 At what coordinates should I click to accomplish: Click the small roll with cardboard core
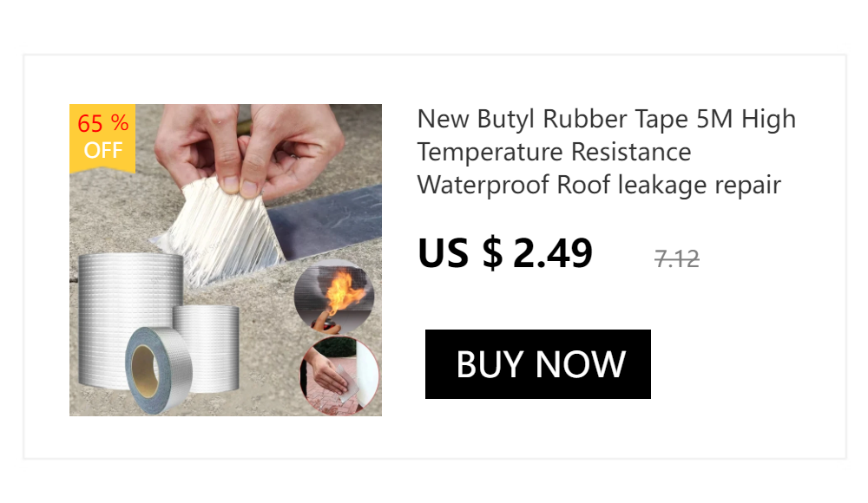click(158, 369)
